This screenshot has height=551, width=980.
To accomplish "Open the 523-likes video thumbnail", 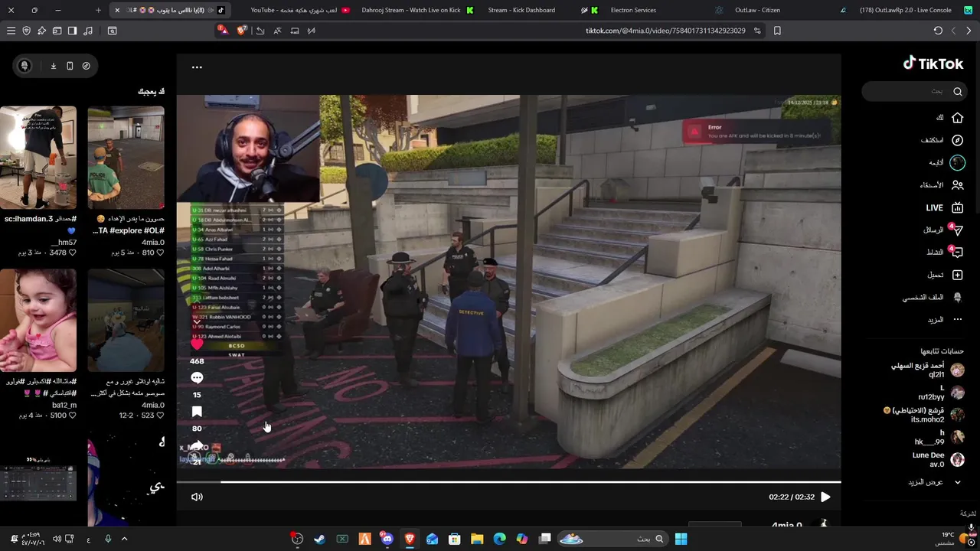I will (x=126, y=320).
